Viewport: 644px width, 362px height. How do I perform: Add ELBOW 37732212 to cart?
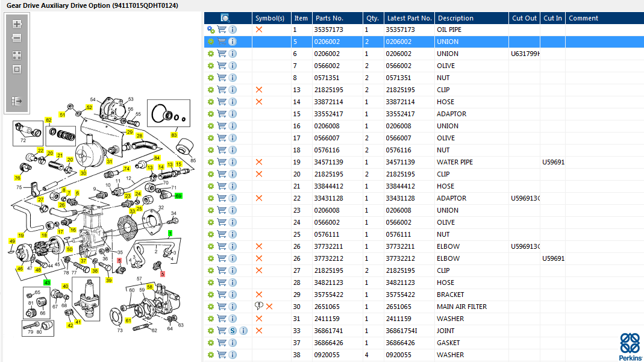pos(222,258)
